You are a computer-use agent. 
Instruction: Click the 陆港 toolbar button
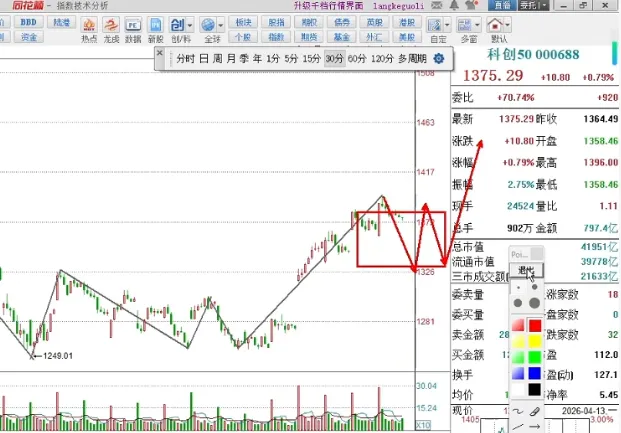tap(61, 22)
